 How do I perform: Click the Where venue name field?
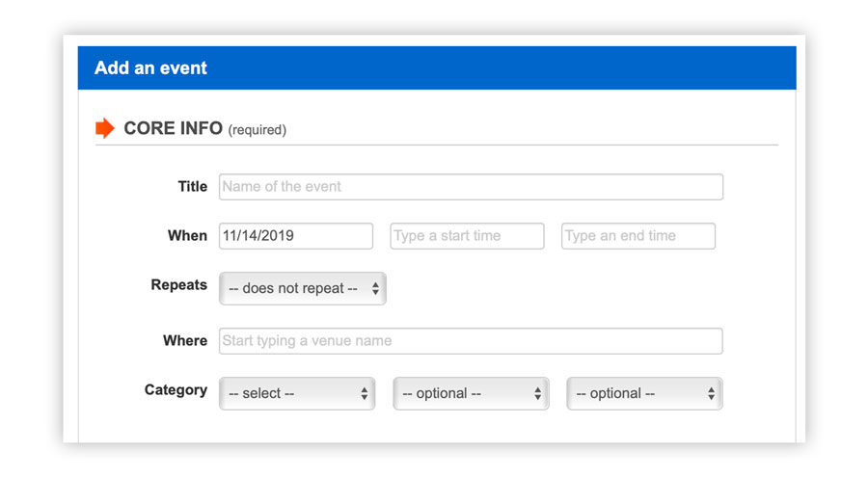[x=471, y=341]
